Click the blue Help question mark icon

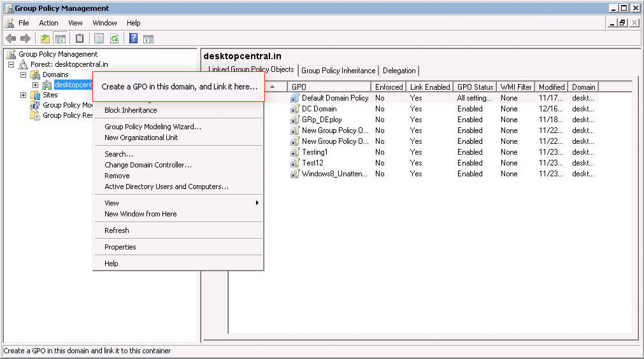[x=134, y=39]
